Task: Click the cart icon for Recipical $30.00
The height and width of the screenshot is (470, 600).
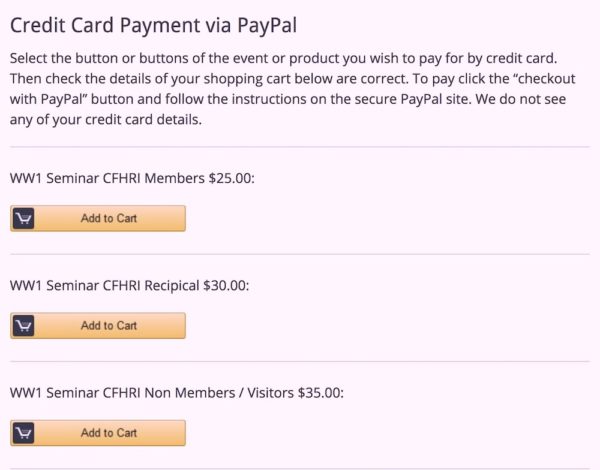Action: [24, 326]
